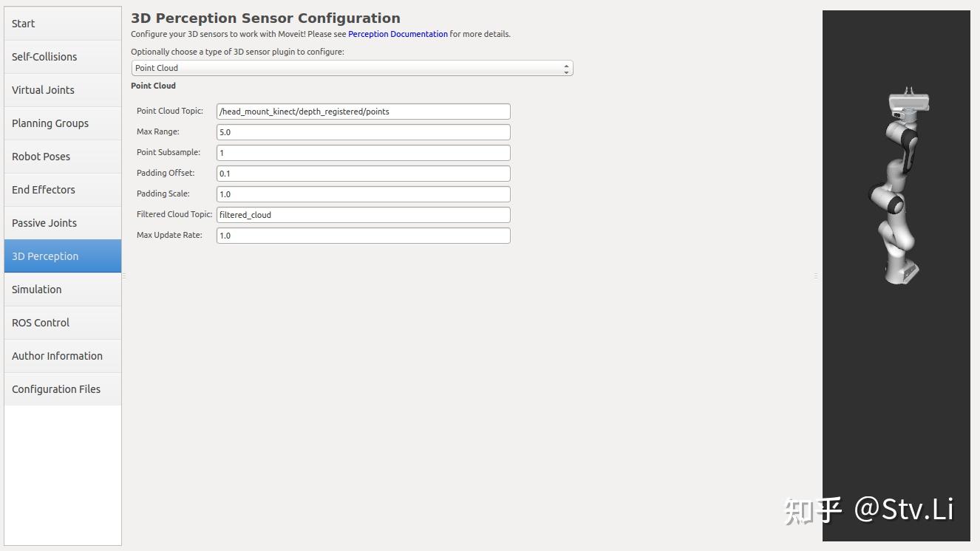Viewport: 980px width, 551px height.
Task: Open the Perception Documentation link
Action: 398,34
